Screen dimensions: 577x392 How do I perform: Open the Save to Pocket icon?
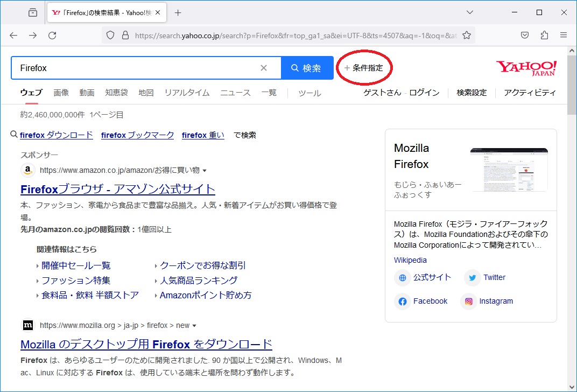pyautogui.click(x=525, y=36)
